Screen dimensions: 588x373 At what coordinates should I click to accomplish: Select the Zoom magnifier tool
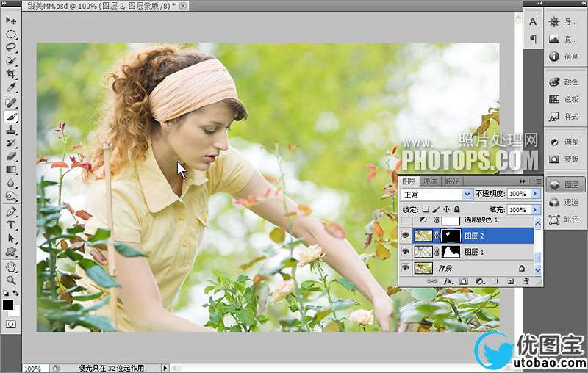(x=11, y=280)
